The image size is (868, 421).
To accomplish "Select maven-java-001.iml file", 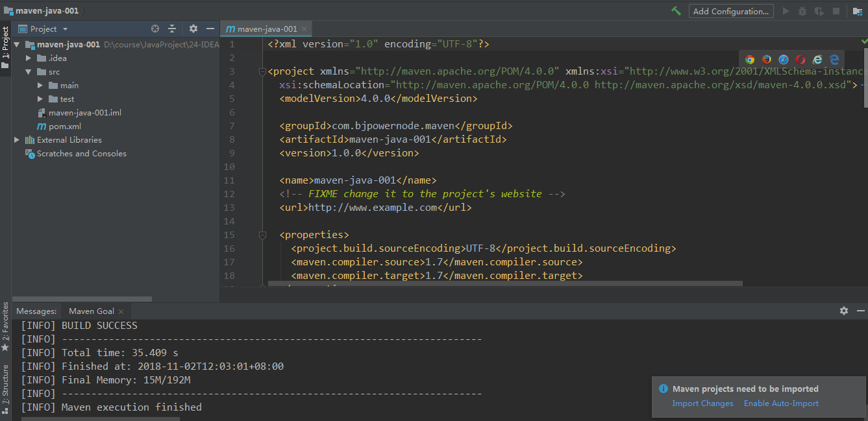I will coord(84,113).
